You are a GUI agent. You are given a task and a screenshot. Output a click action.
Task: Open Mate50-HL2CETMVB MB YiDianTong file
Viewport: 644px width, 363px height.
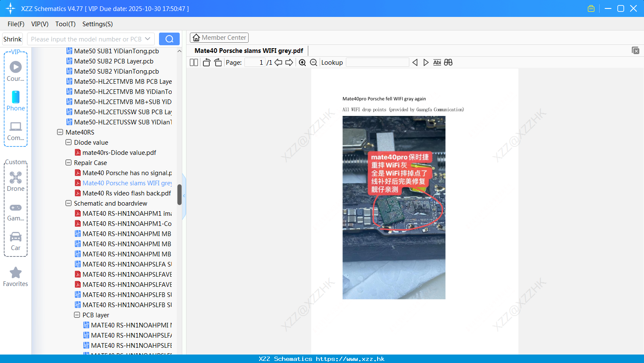pos(119,91)
